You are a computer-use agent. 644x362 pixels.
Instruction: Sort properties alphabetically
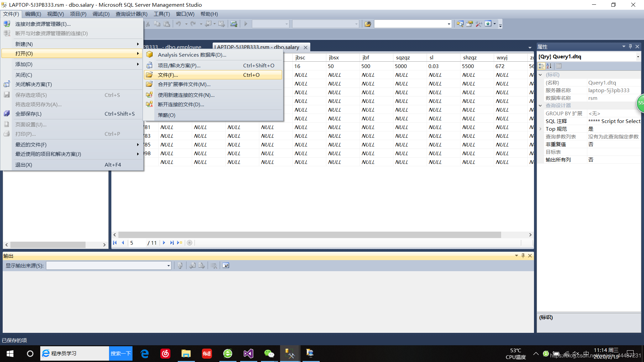click(x=549, y=66)
